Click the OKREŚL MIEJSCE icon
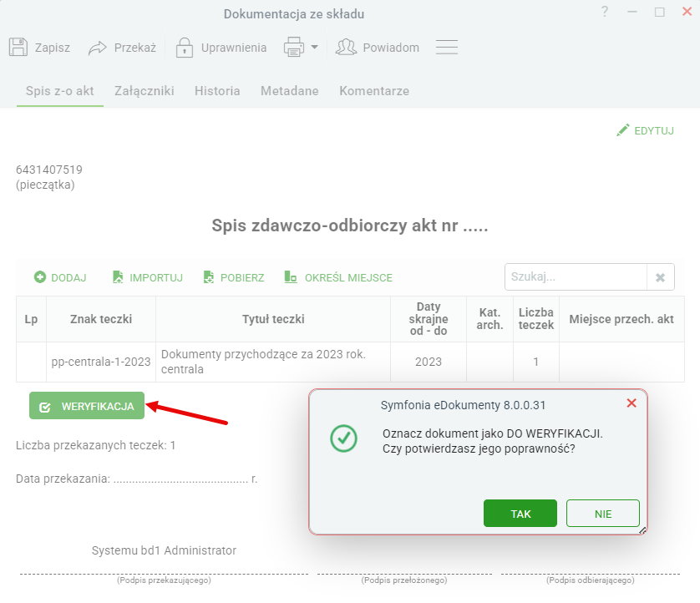 291,277
